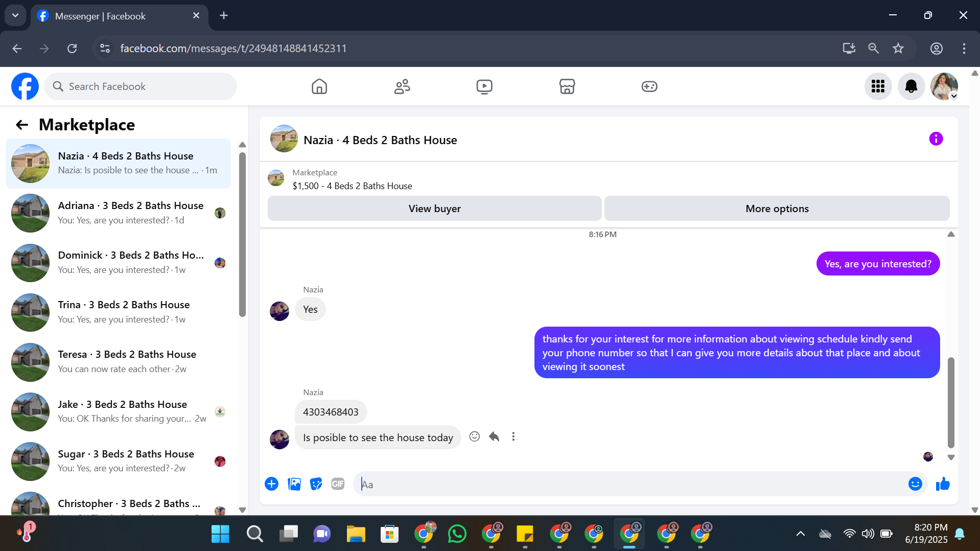Open Christopher 3 Beds 2 Baths chat
980x551 pixels.
[118, 503]
